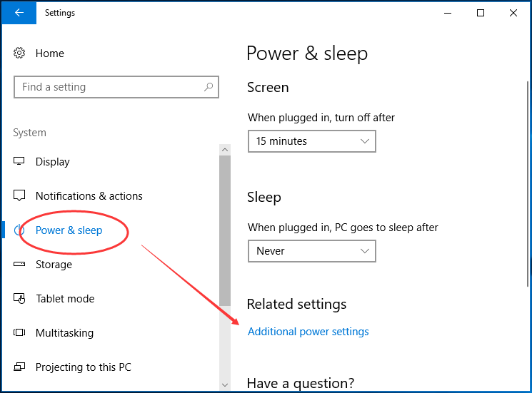
Task: Click the back arrow in title bar
Action: tap(19, 13)
